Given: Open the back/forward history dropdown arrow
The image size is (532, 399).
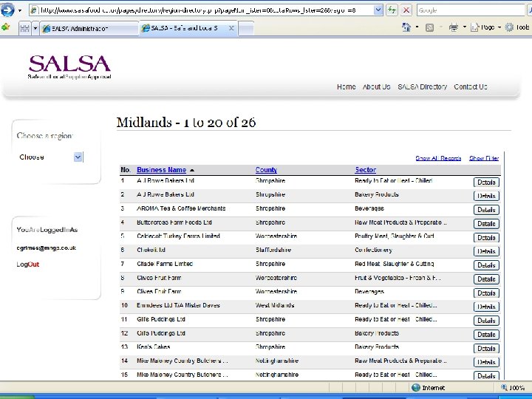Looking at the screenshot, I should pyautogui.click(x=20, y=10).
